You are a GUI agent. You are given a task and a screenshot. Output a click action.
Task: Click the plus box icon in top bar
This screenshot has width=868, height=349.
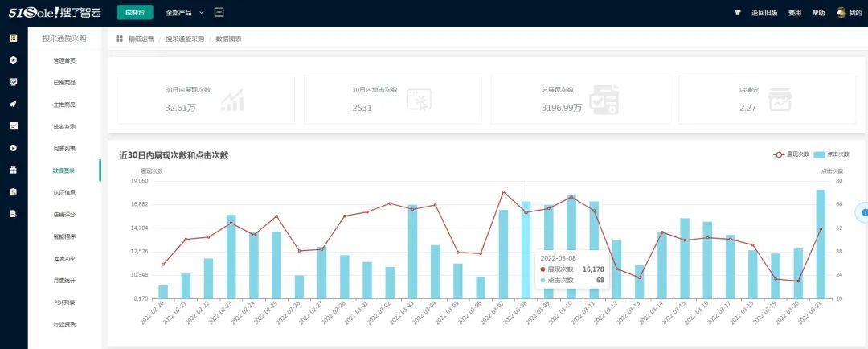[x=219, y=12]
